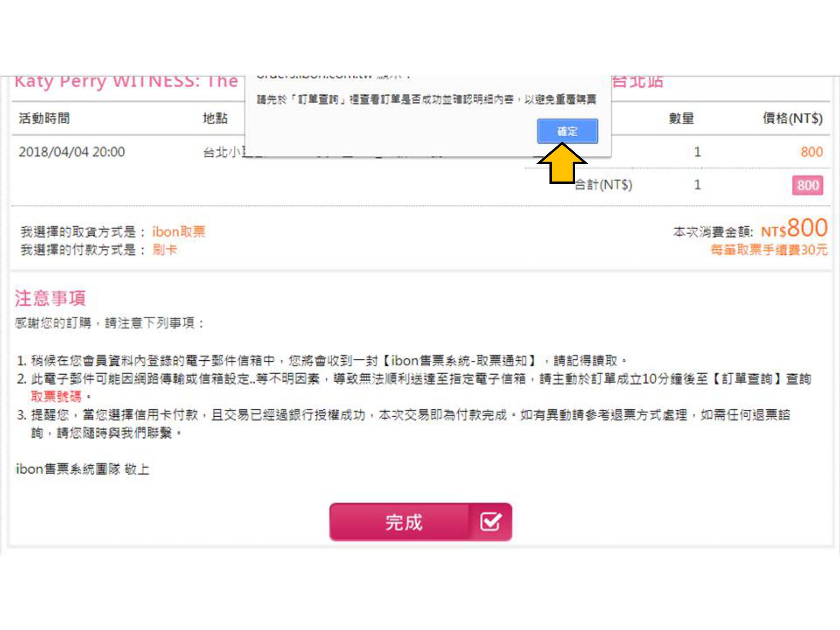This screenshot has width=840, height=630.
Task: Click the pink 800 total badge
Action: [808, 185]
